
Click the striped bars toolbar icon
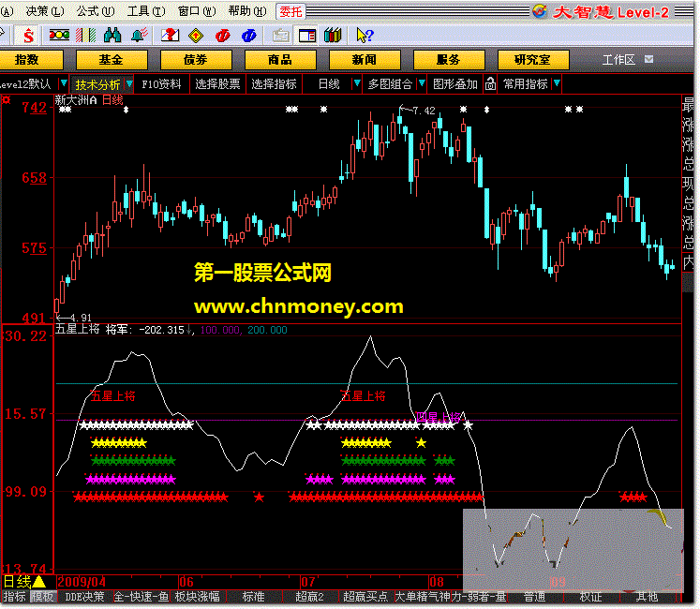pyautogui.click(x=85, y=36)
